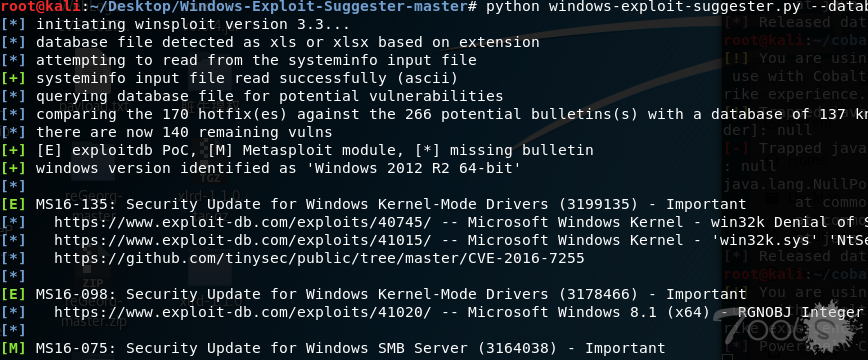868x360 pixels.
Task: Click the MS16-098 bulletin title line
Action: (x=391, y=295)
